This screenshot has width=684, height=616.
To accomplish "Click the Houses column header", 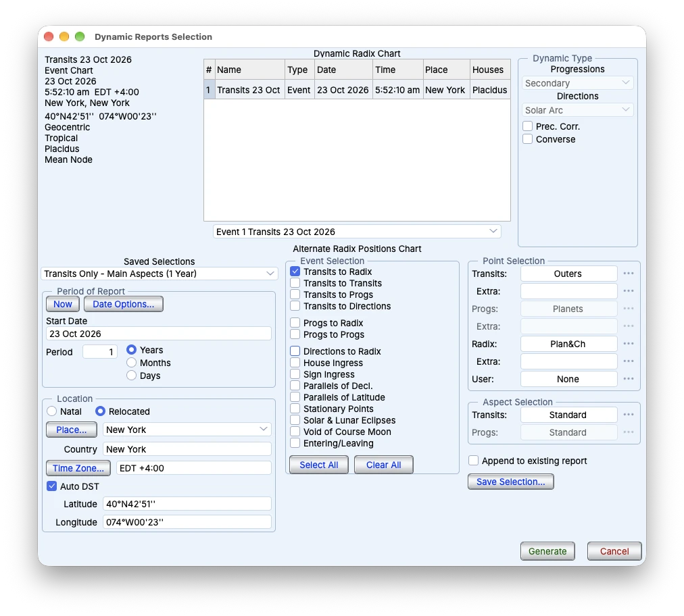I will coord(489,70).
